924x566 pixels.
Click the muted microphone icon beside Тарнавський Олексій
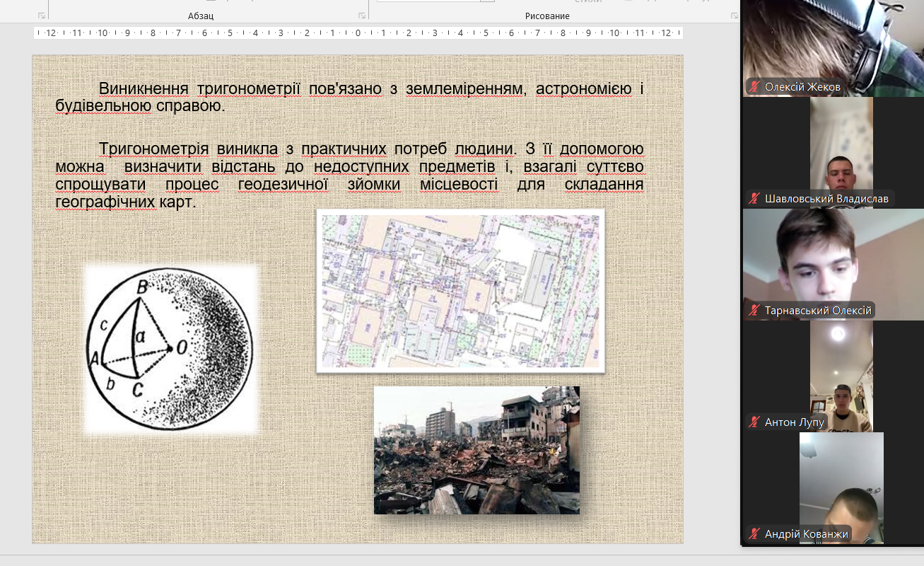pyautogui.click(x=755, y=311)
